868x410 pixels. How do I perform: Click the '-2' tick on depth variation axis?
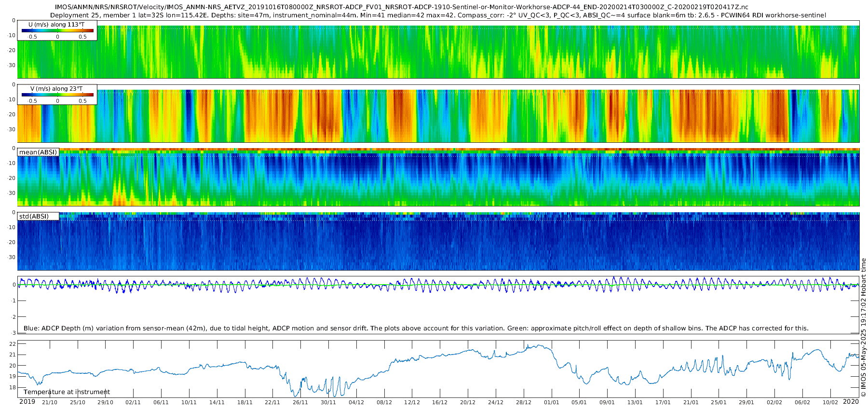pos(13,317)
